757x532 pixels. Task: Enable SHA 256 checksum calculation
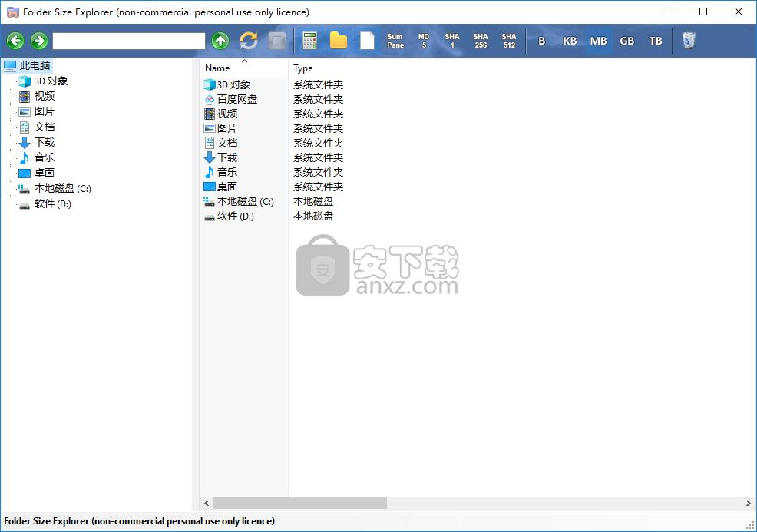(481, 41)
